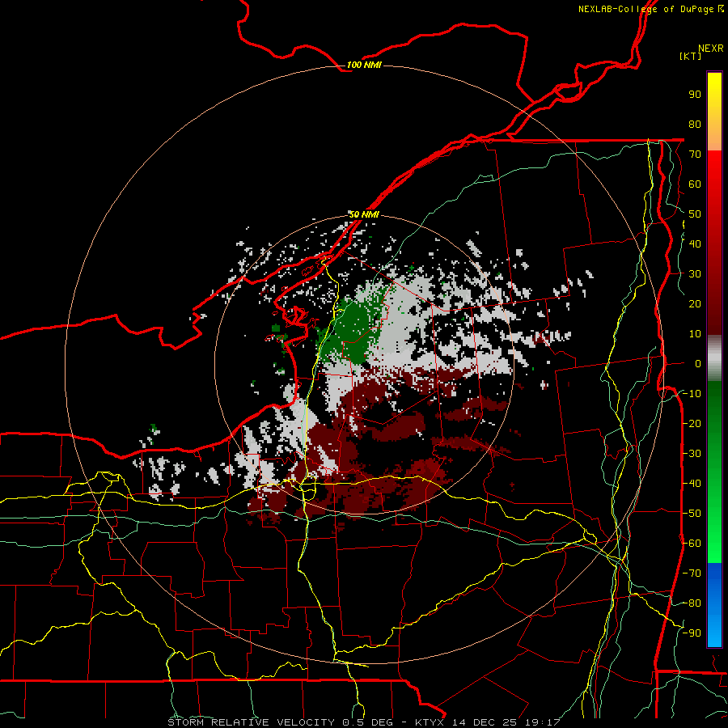Select the -40 scale label

tap(692, 484)
